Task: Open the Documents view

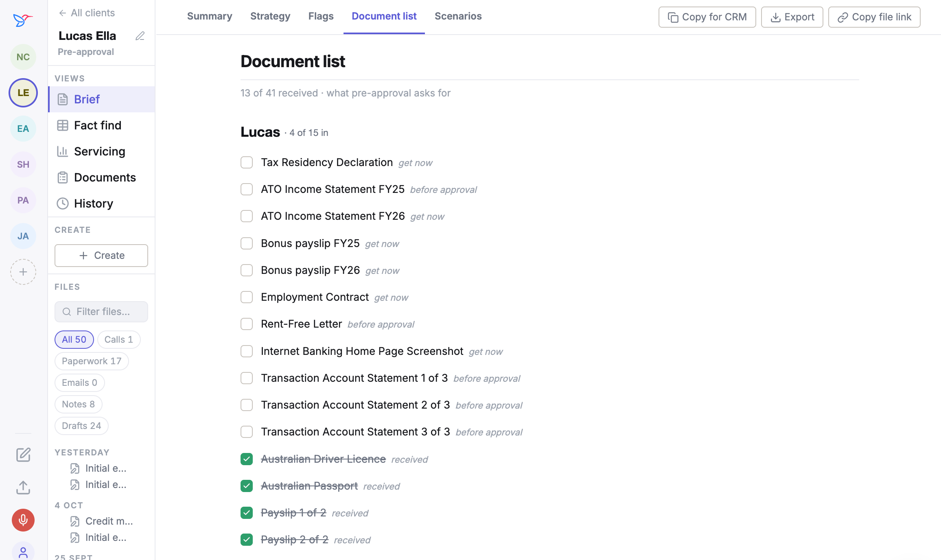Action: 102,177
